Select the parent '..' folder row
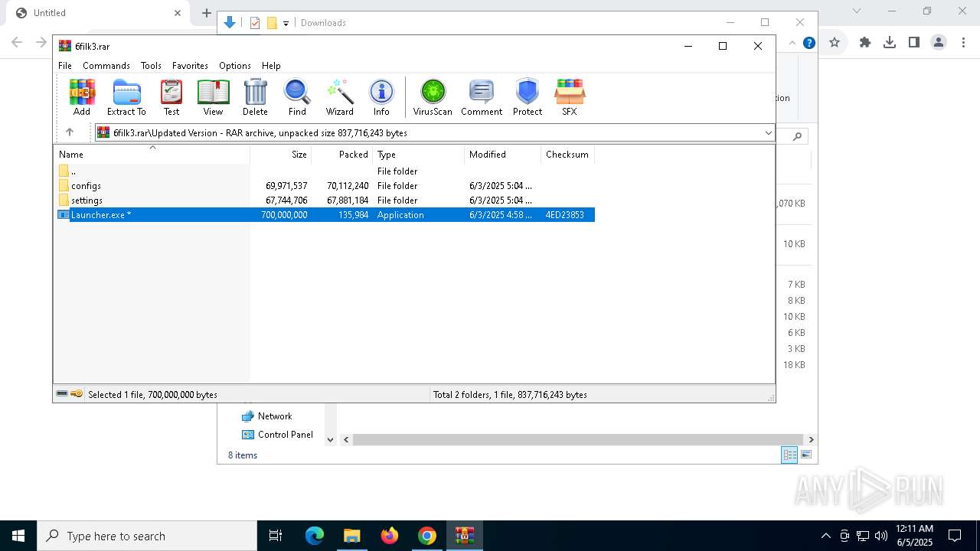Viewport: 980px width, 551px height. (x=325, y=171)
